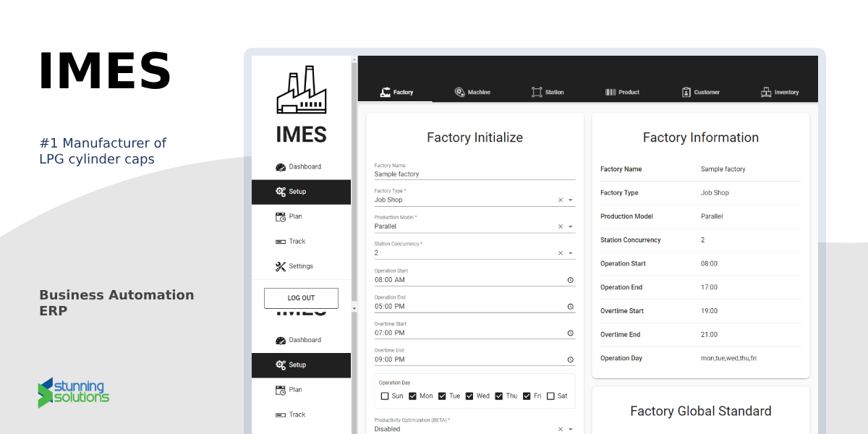Viewport: 868px width, 434px height.
Task: Switch to the Factory tab
Action: tap(395, 92)
